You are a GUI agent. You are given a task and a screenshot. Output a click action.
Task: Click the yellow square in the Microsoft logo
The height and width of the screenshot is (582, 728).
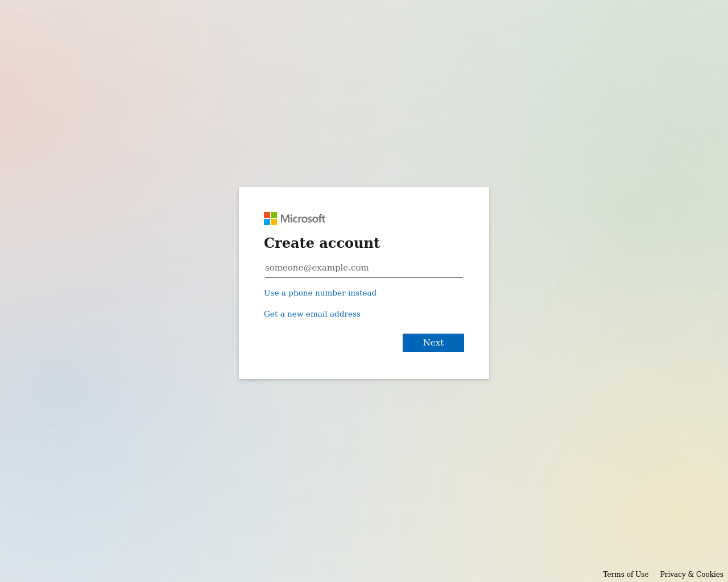point(274,222)
